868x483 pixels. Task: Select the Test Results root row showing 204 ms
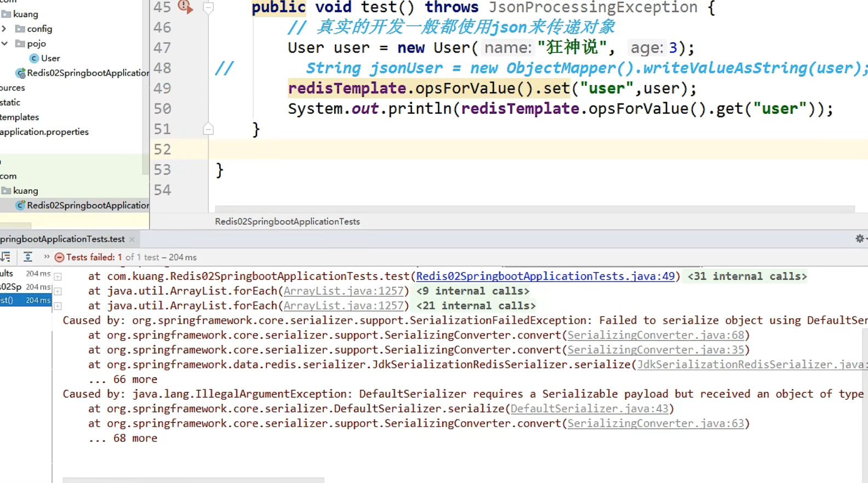[x=25, y=273]
